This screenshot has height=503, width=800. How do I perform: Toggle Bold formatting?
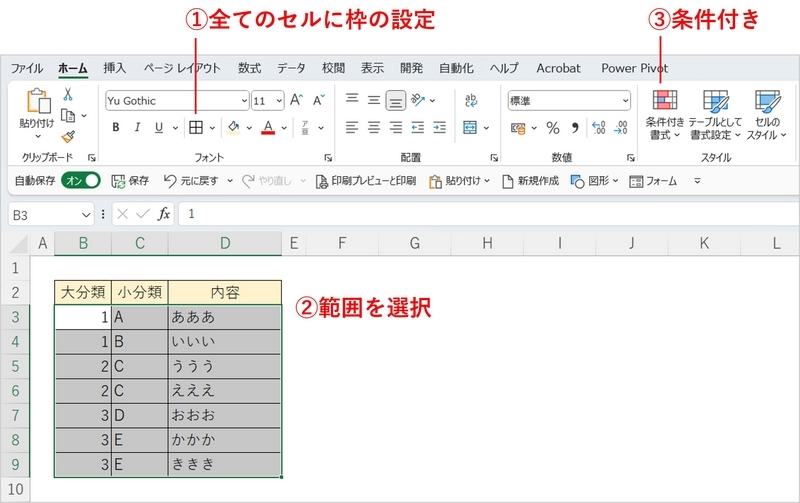pos(116,128)
